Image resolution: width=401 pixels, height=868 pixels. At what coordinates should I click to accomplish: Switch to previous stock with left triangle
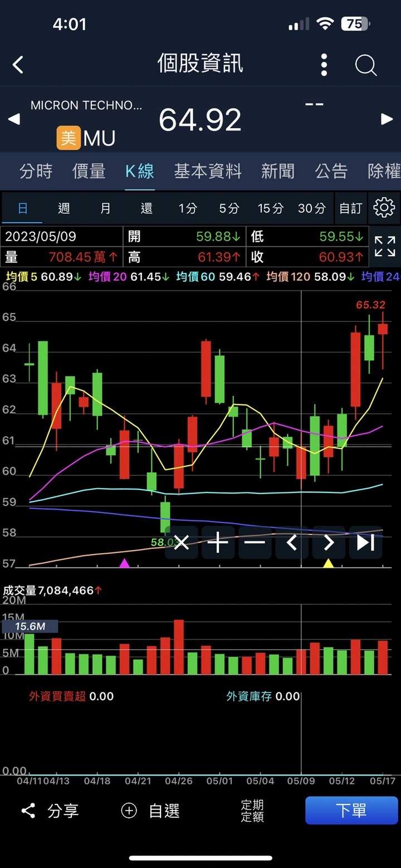[14, 119]
